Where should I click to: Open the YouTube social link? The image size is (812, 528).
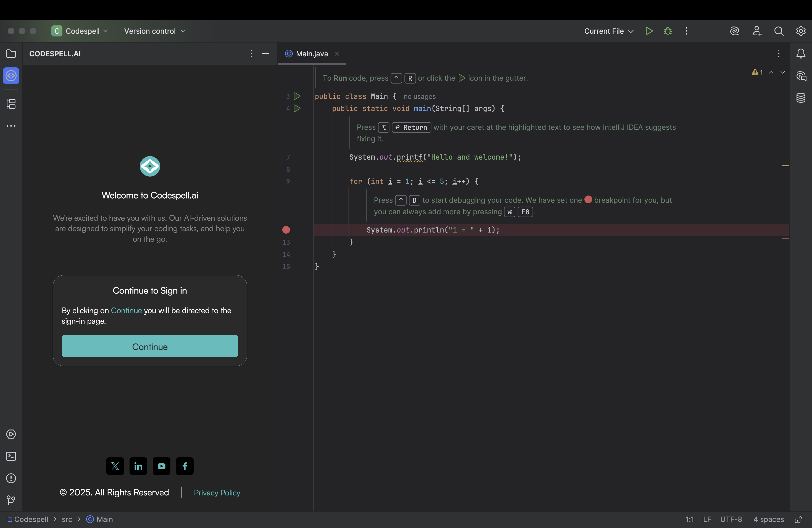point(161,466)
